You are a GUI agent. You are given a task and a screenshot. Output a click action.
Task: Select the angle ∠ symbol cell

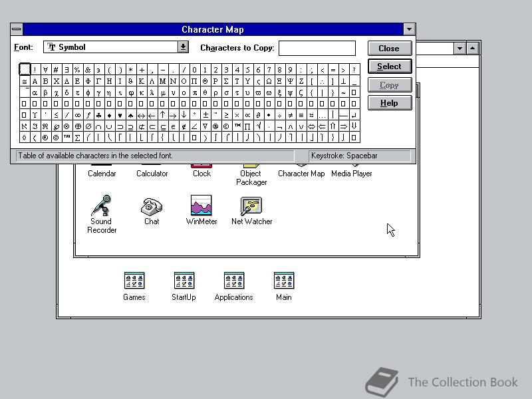(194, 126)
